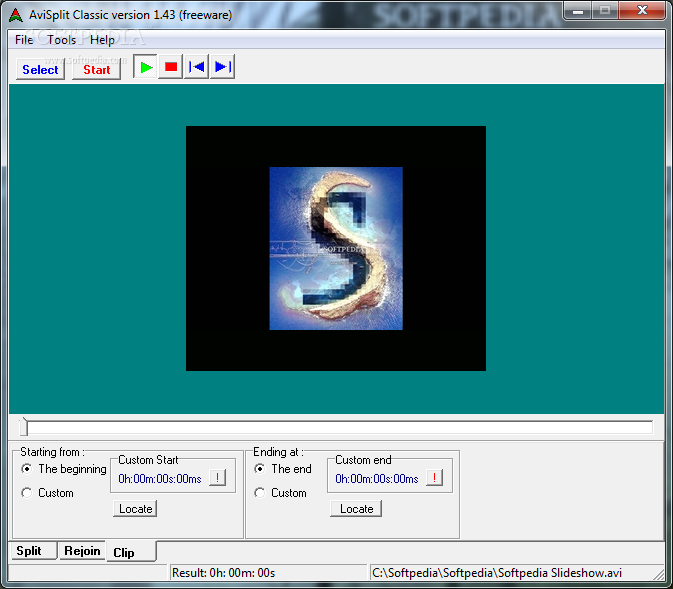Image resolution: width=673 pixels, height=589 pixels.
Task: Click the Custom Start time value
Action: coord(160,479)
